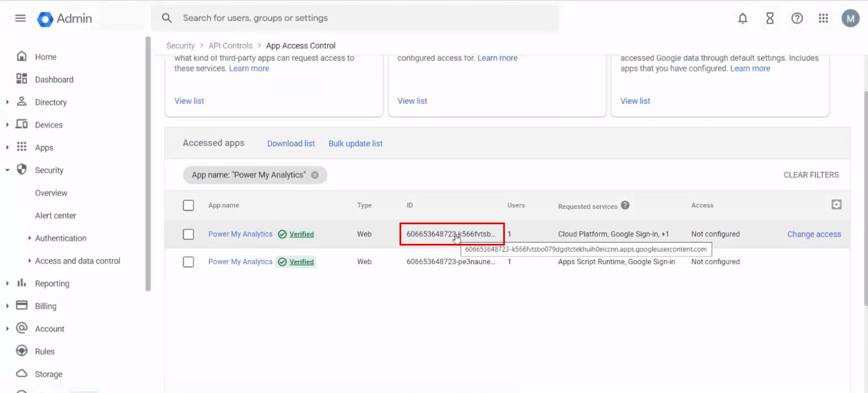This screenshot has height=393, width=868.
Task: Click the Download list link
Action: click(291, 144)
